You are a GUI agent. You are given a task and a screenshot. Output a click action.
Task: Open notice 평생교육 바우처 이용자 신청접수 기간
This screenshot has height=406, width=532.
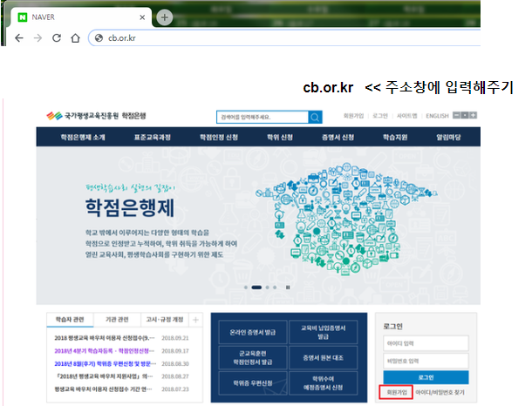coord(103,389)
